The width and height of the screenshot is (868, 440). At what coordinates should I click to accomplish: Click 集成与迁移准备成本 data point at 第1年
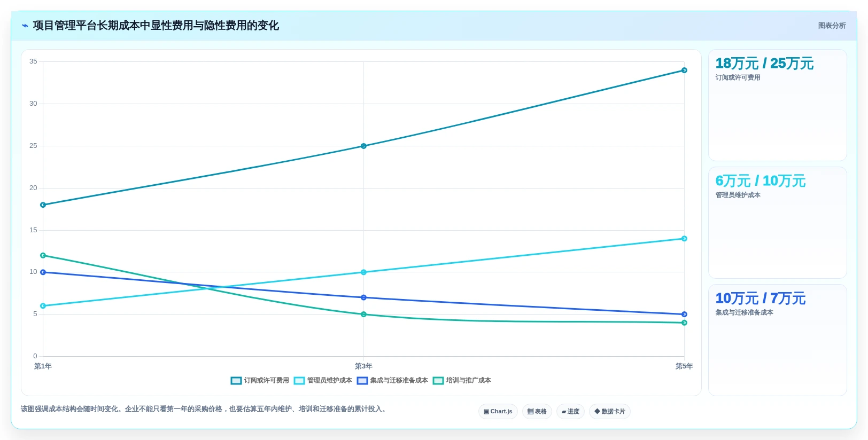[43, 272]
